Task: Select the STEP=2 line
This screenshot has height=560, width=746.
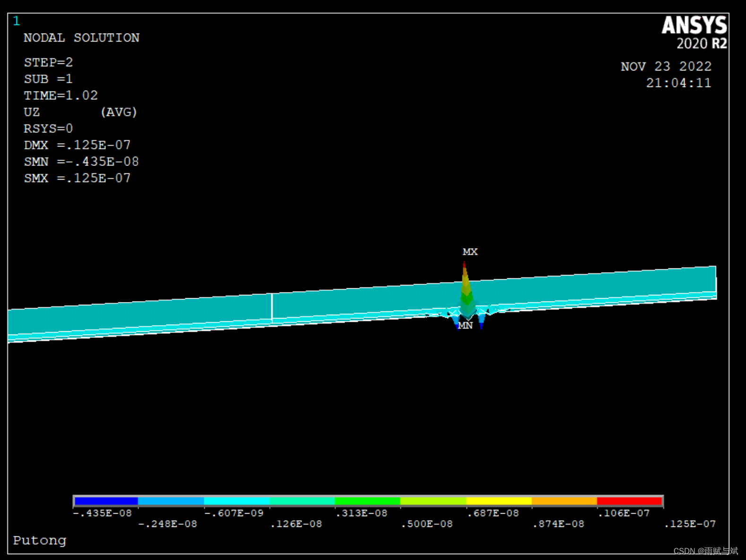Action: click(49, 62)
